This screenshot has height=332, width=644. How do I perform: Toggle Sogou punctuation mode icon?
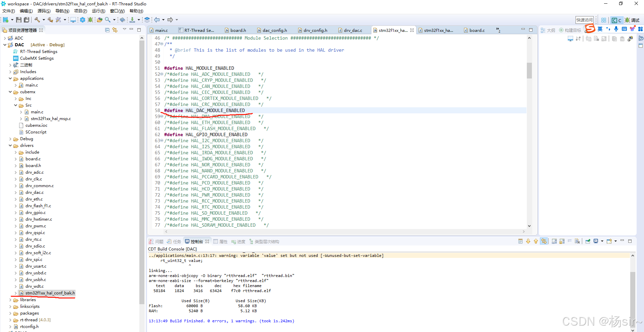pyautogui.click(x=608, y=29)
